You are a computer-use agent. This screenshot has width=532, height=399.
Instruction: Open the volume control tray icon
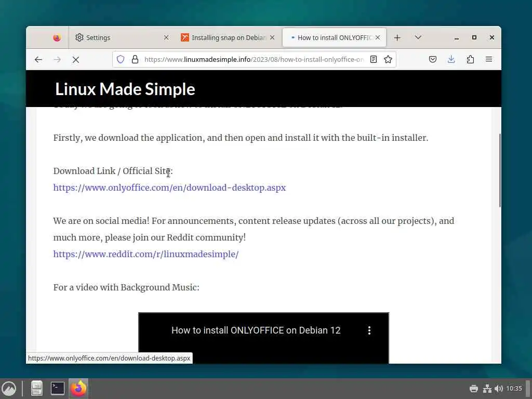(x=499, y=389)
